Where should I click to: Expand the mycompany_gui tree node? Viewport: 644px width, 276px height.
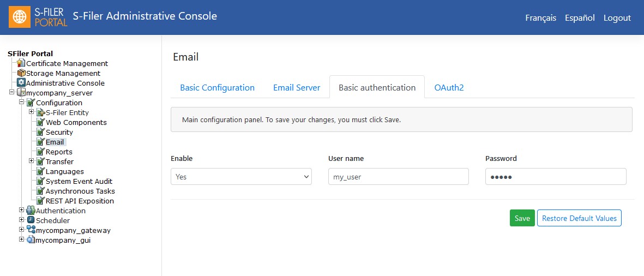point(21,239)
